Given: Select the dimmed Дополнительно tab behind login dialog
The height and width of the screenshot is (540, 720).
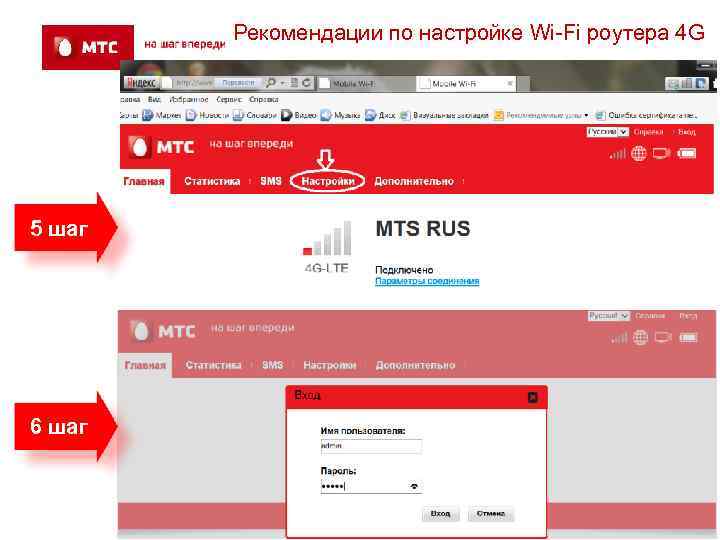Looking at the screenshot, I should pyautogui.click(x=415, y=366).
